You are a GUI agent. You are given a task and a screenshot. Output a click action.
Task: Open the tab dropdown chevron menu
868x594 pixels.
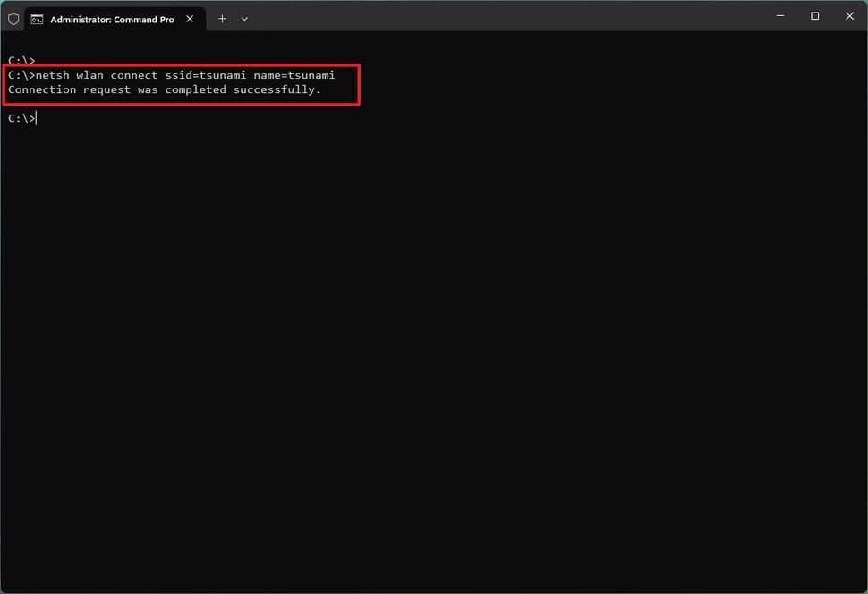tap(244, 18)
